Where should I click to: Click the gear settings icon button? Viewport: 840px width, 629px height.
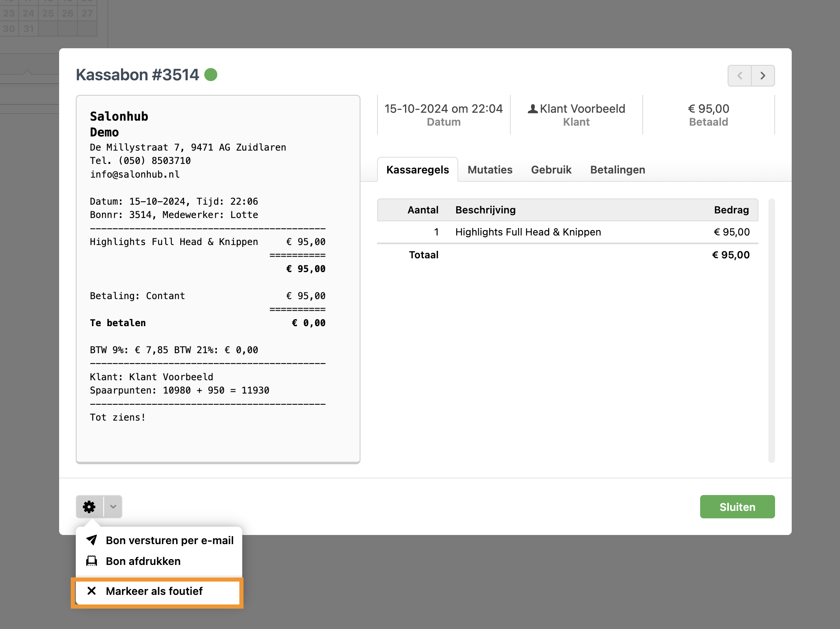89,507
